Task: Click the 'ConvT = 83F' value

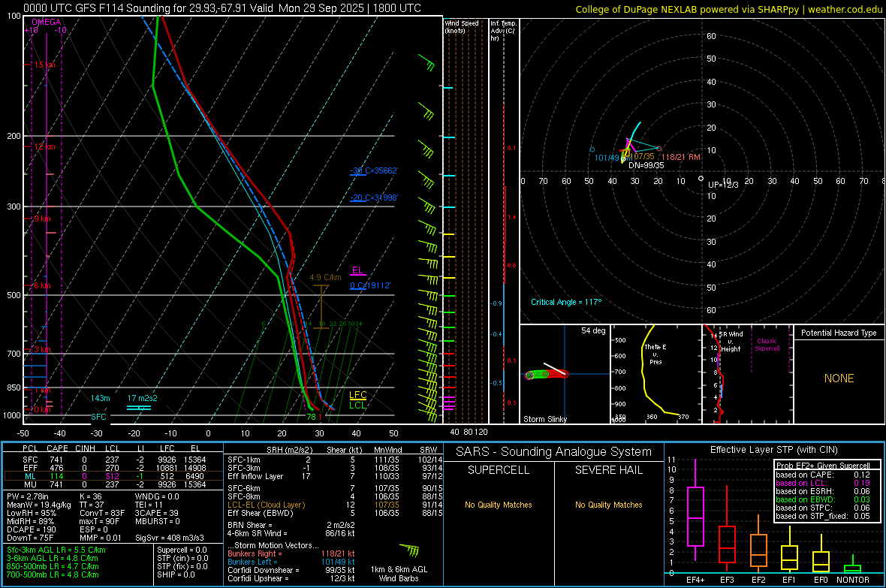Action: (102, 514)
